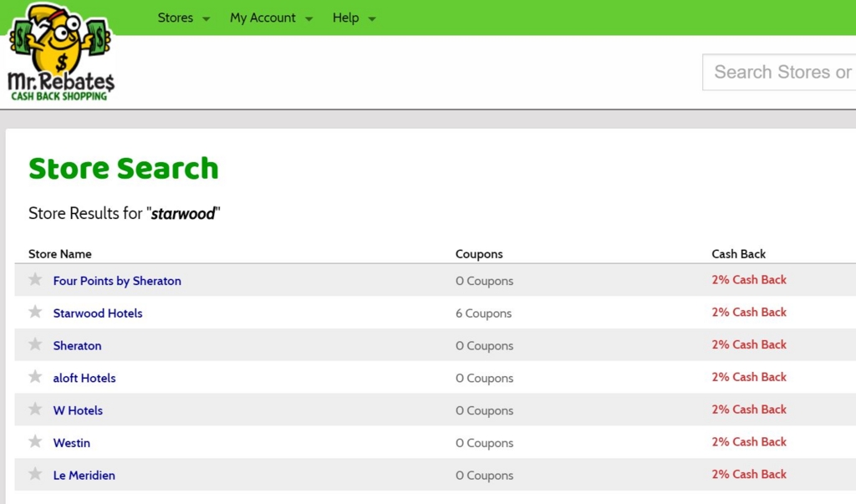This screenshot has height=504, width=856.
Task: Click 2% Cash Back for Four Points by Sheraton
Action: tap(749, 279)
